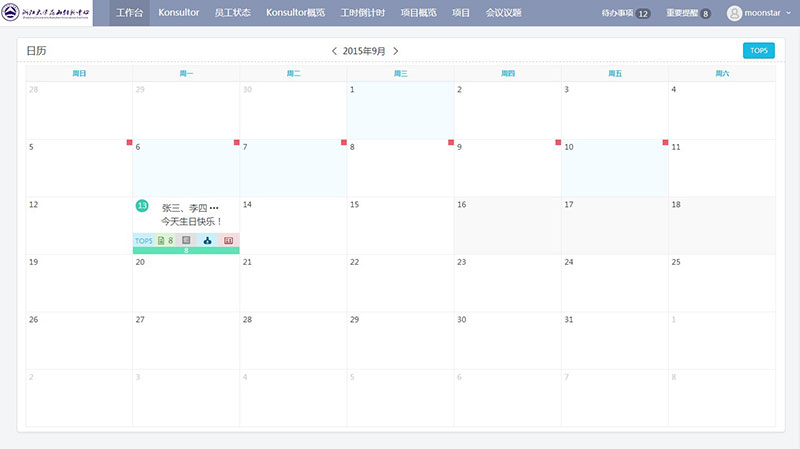Viewport: 800px width, 449px height.
Task: Open the 工时倒计时 tab
Action: 362,13
